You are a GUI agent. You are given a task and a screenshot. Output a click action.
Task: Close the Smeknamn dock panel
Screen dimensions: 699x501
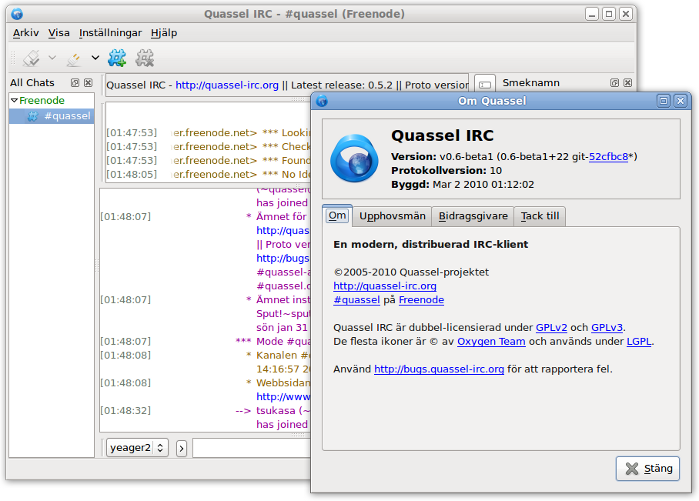pos(628,83)
